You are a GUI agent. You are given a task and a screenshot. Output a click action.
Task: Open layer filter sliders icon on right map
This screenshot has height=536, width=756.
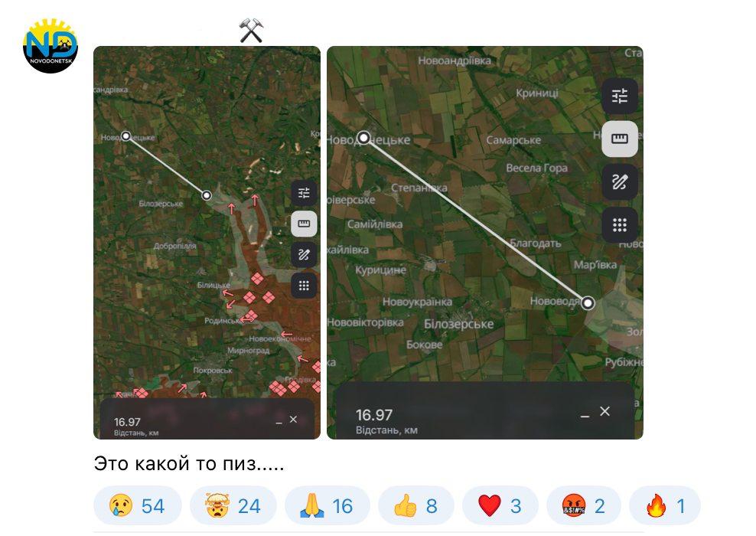tap(620, 96)
